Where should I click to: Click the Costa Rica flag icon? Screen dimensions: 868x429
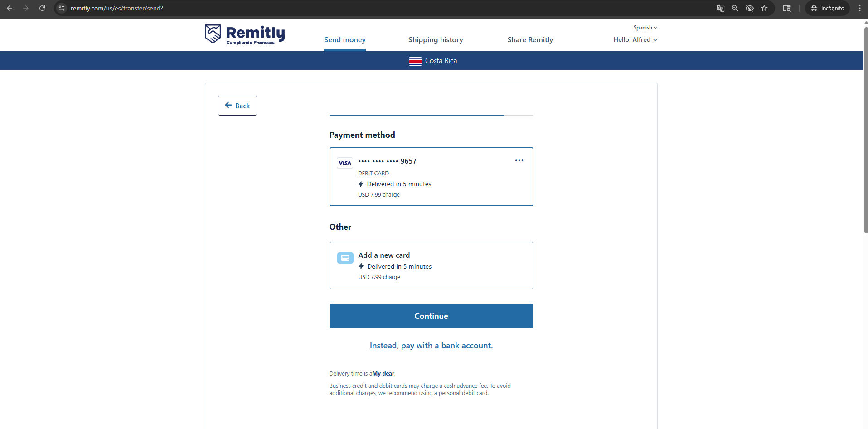(415, 61)
